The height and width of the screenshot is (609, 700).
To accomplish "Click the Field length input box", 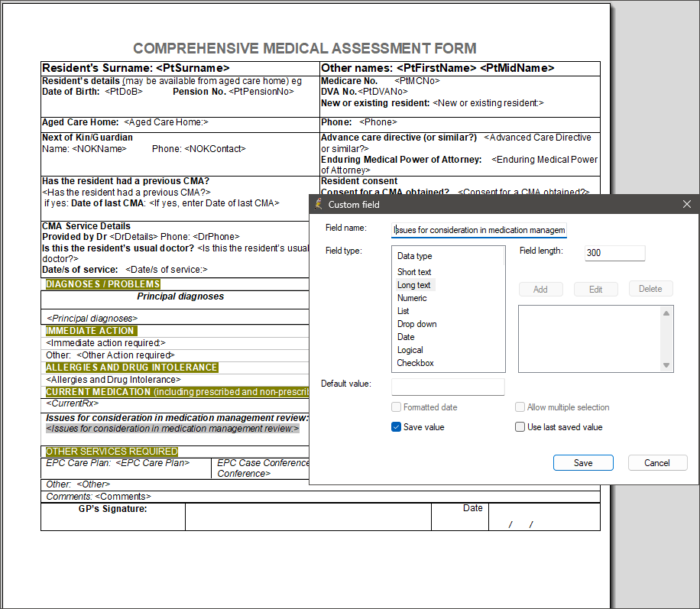I will click(614, 253).
